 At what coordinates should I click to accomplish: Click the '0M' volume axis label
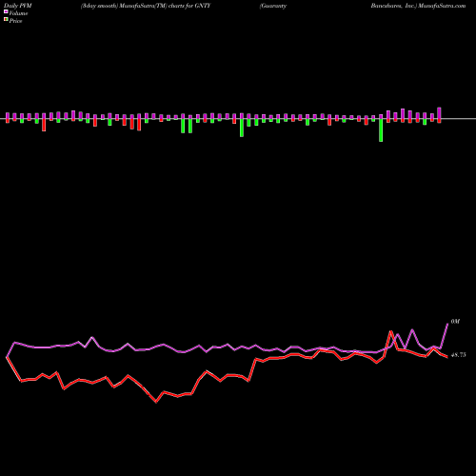(x=455, y=322)
